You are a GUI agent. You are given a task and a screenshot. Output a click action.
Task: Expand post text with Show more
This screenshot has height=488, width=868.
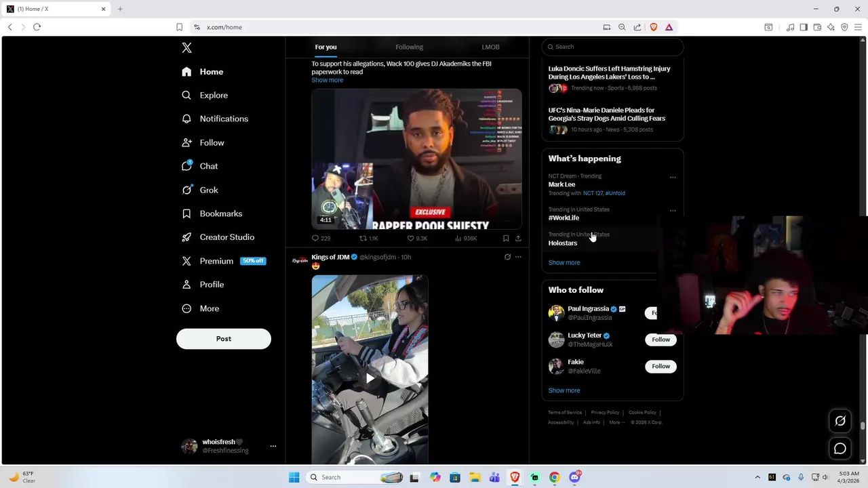[x=327, y=80]
